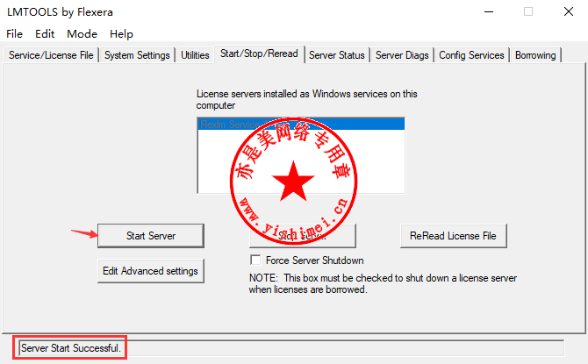This screenshot has height=364, width=588.
Task: Go to Server Status tab
Action: pos(336,55)
